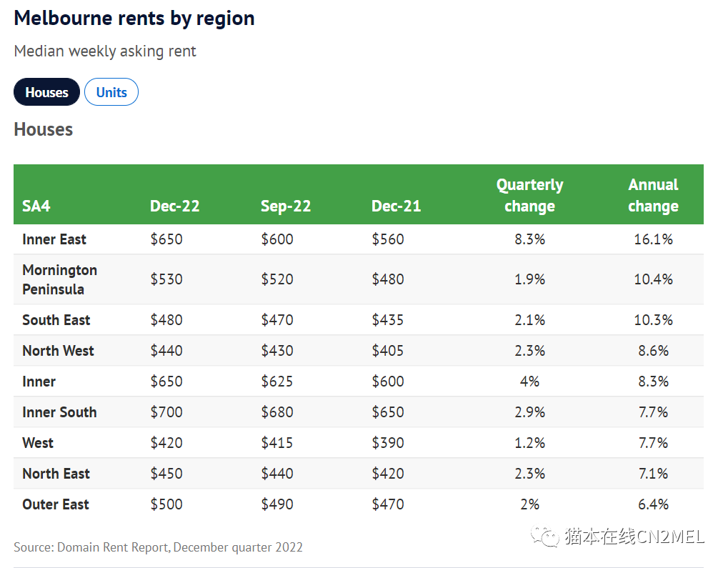
Task: Click the Sep-22 column header
Action: [285, 206]
